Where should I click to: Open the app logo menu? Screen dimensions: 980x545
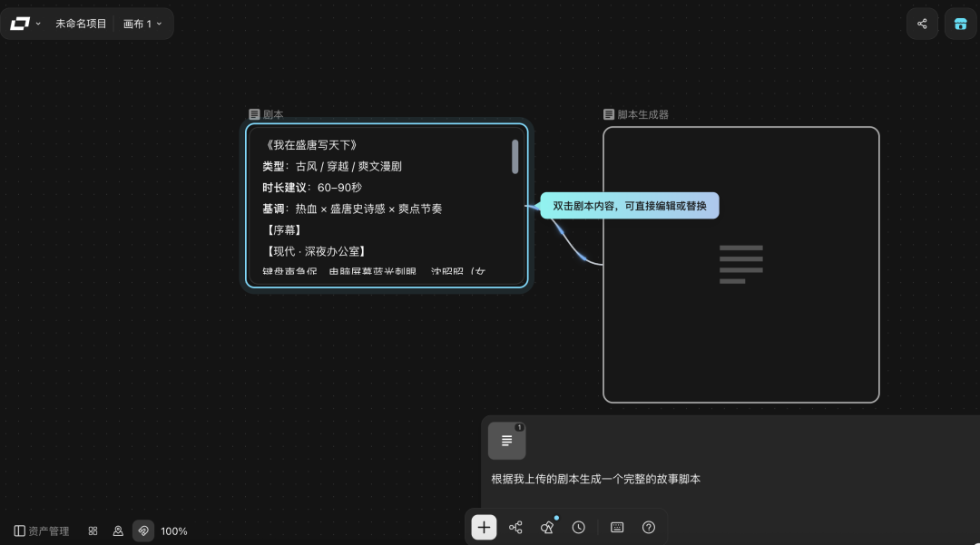(x=25, y=24)
